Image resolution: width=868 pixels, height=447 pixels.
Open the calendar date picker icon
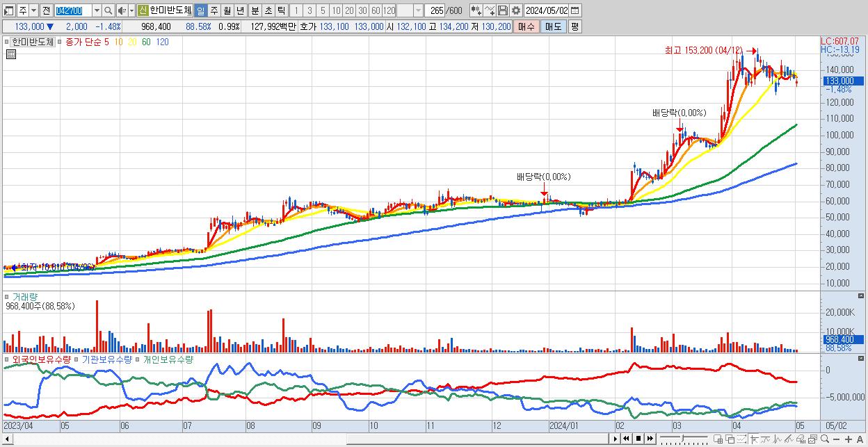[x=577, y=10]
